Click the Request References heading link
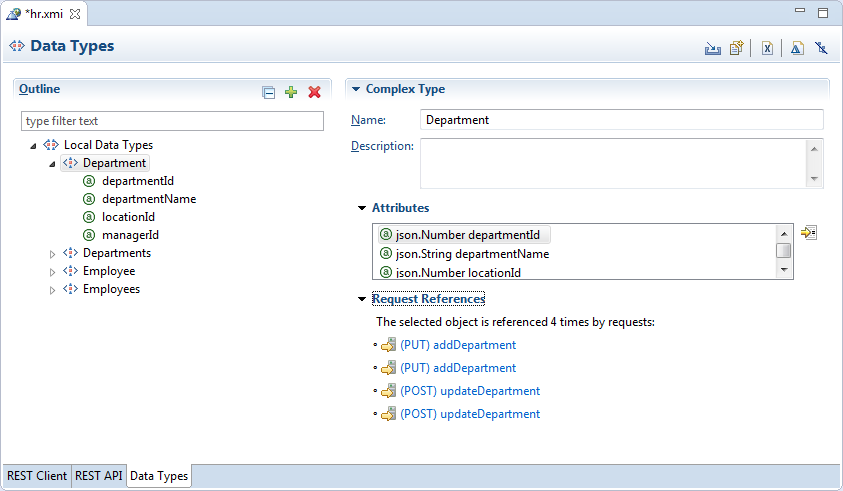Screen dimensions: 843x491 point(428,299)
